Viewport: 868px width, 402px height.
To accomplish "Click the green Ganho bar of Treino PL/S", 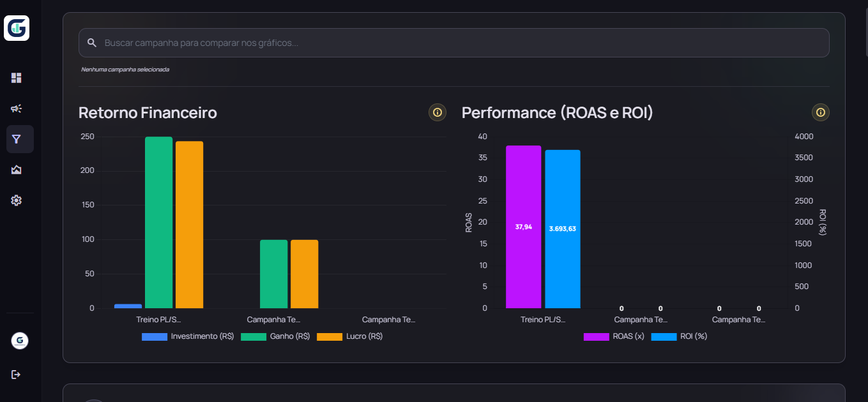I will click(x=158, y=223).
